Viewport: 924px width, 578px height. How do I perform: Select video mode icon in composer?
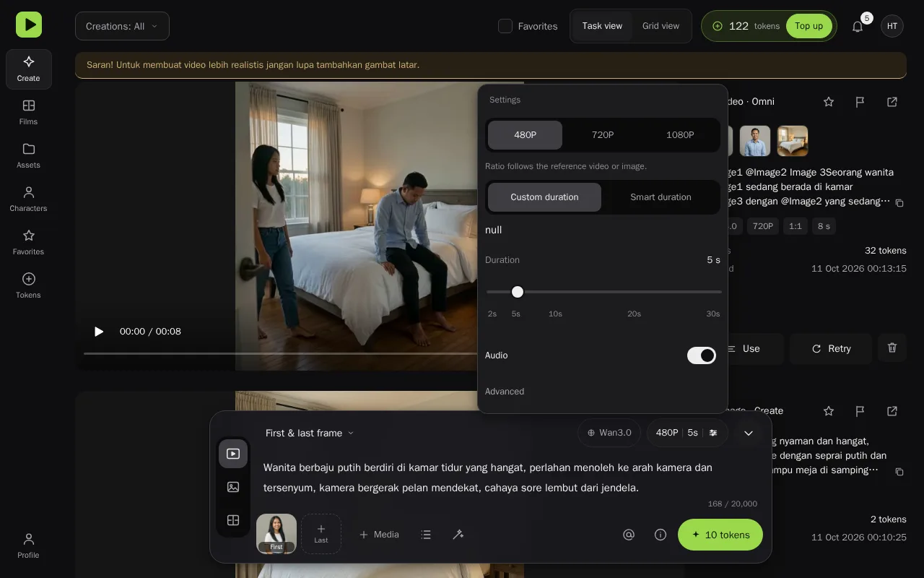click(x=233, y=454)
